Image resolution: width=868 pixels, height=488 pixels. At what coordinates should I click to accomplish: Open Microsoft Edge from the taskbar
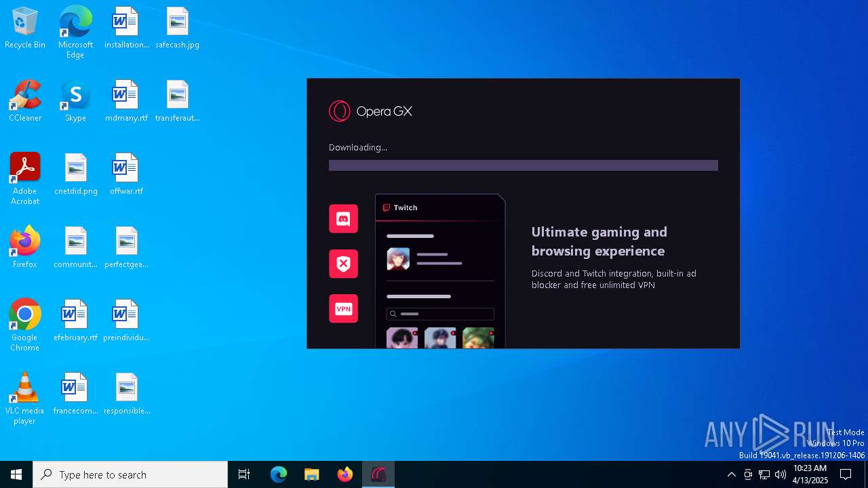click(279, 474)
